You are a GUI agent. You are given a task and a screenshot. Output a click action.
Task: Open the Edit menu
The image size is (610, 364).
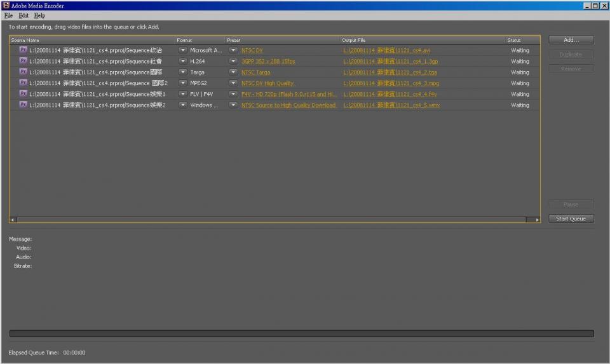click(x=24, y=15)
